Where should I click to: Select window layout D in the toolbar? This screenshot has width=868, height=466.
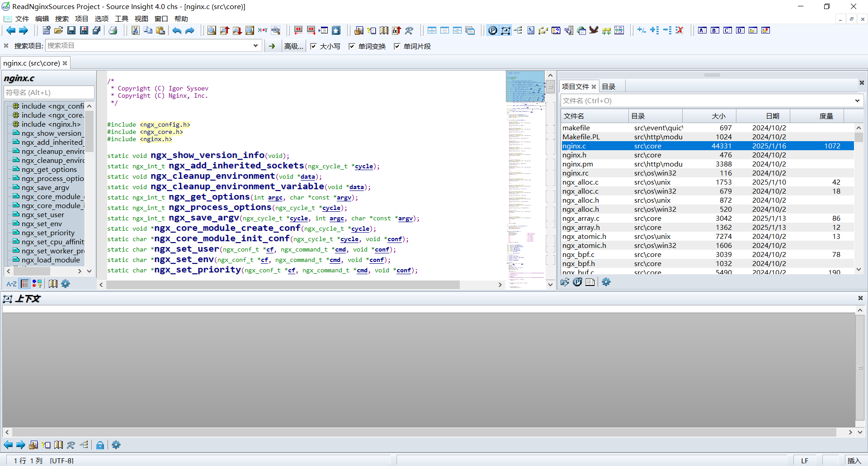(740, 30)
